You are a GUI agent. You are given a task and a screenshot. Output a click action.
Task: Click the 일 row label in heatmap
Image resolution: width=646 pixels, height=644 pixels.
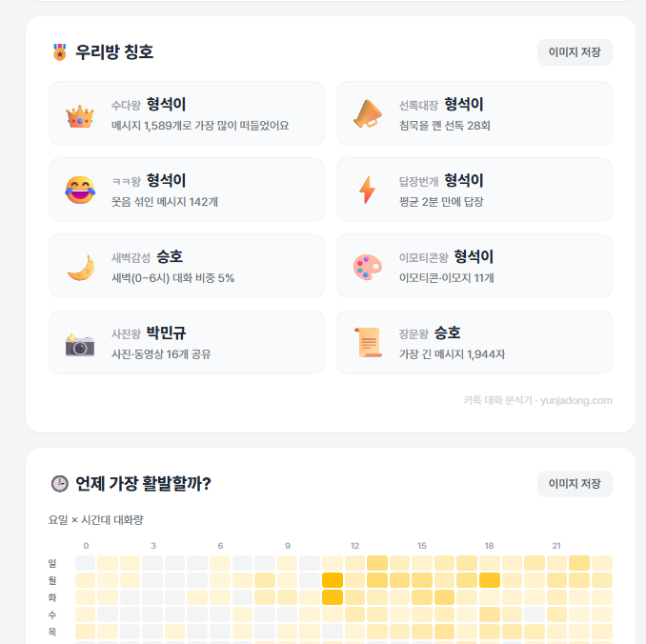[x=52, y=563]
